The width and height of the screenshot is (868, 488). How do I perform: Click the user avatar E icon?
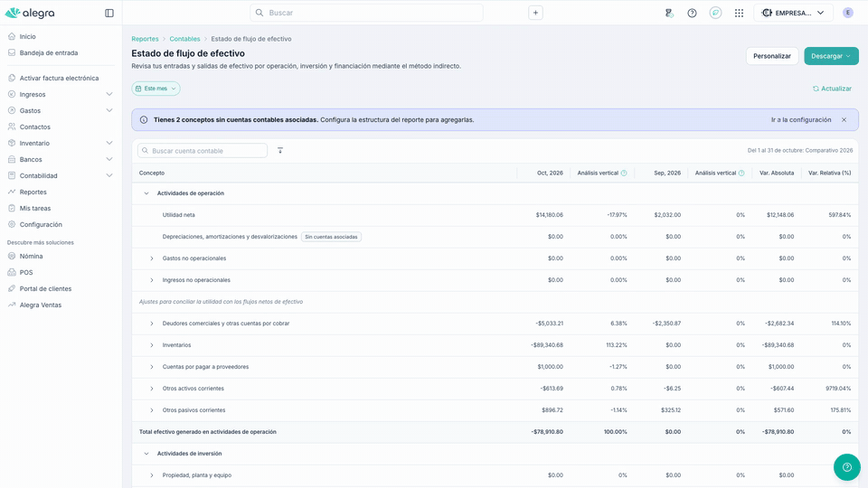pyautogui.click(x=847, y=13)
